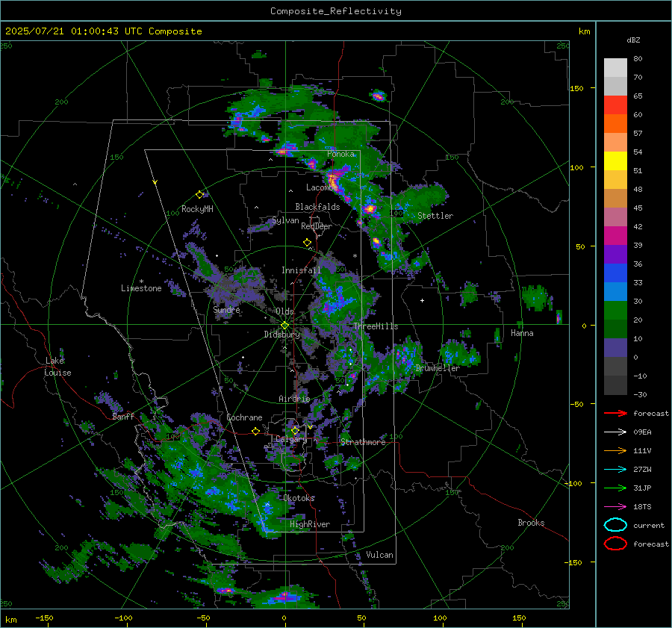
Task: Click the dBZ heading above the color scale
Action: point(633,40)
